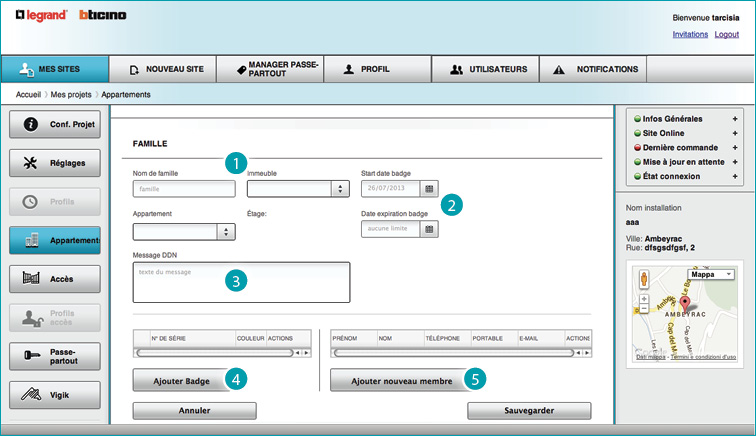Screen dimensions: 756x436
Task: Expand the Dernière commande section
Action: [x=735, y=147]
